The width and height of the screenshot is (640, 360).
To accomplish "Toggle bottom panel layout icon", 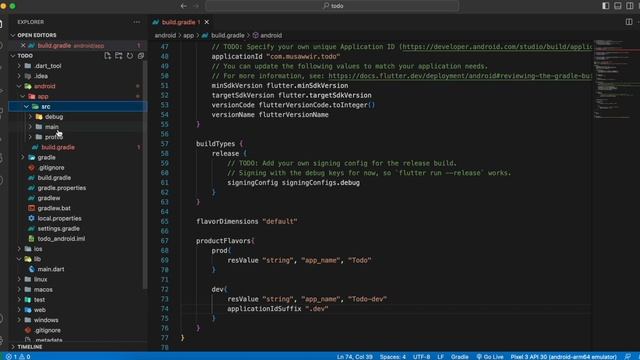I will click(618, 6).
